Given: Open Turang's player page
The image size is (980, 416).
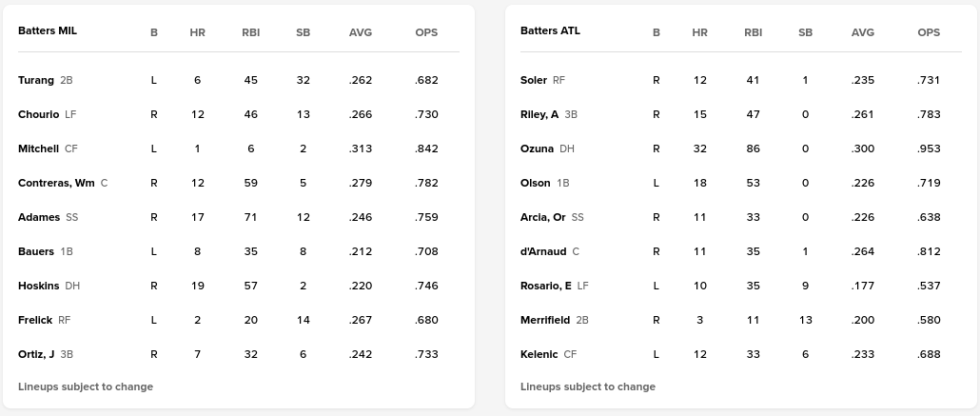Looking at the screenshot, I should click(x=36, y=80).
